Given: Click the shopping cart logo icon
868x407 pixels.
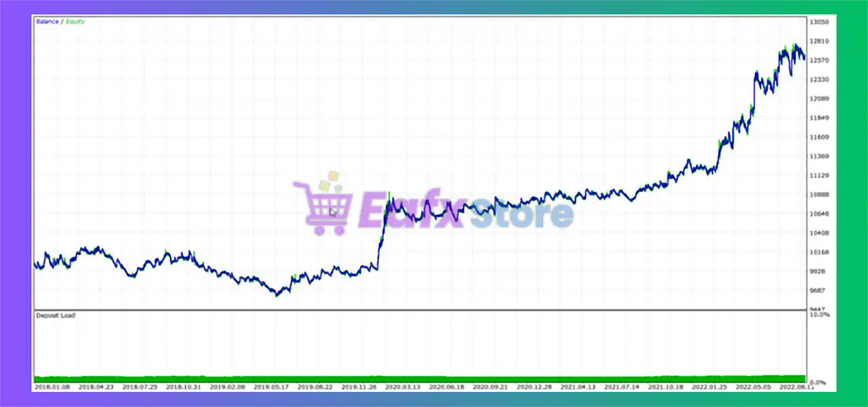Looking at the screenshot, I should point(323,208).
